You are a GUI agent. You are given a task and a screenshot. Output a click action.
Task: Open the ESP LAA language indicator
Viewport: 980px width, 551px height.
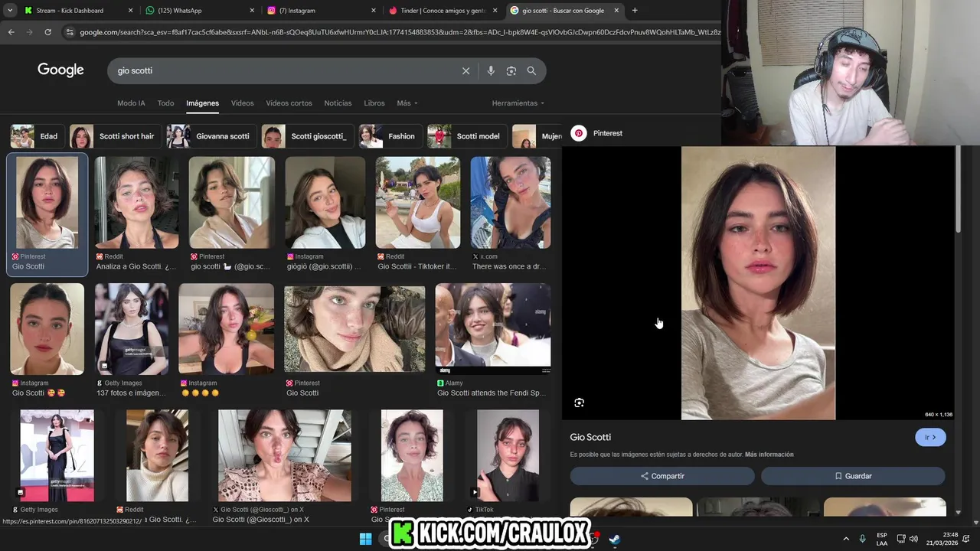pos(882,539)
